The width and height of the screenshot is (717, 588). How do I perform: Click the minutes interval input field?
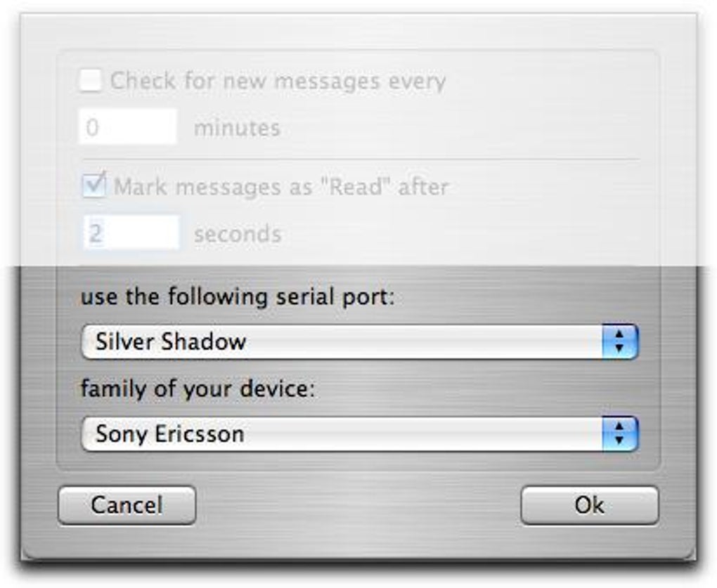pos(128,127)
